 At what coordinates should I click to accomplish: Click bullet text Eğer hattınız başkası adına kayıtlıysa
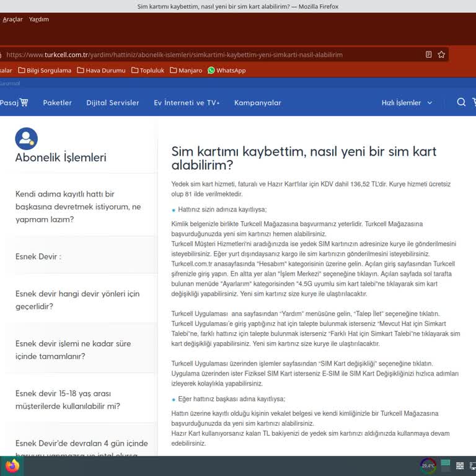tap(232, 399)
